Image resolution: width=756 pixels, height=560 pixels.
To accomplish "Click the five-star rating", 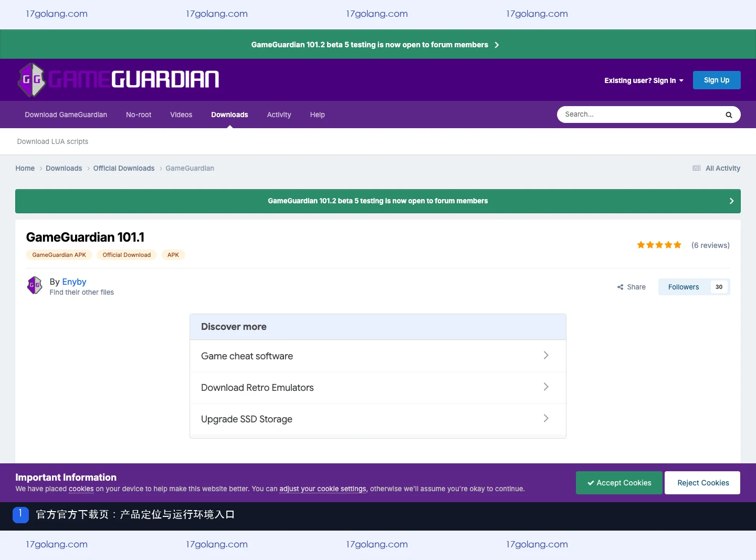I will pos(659,245).
